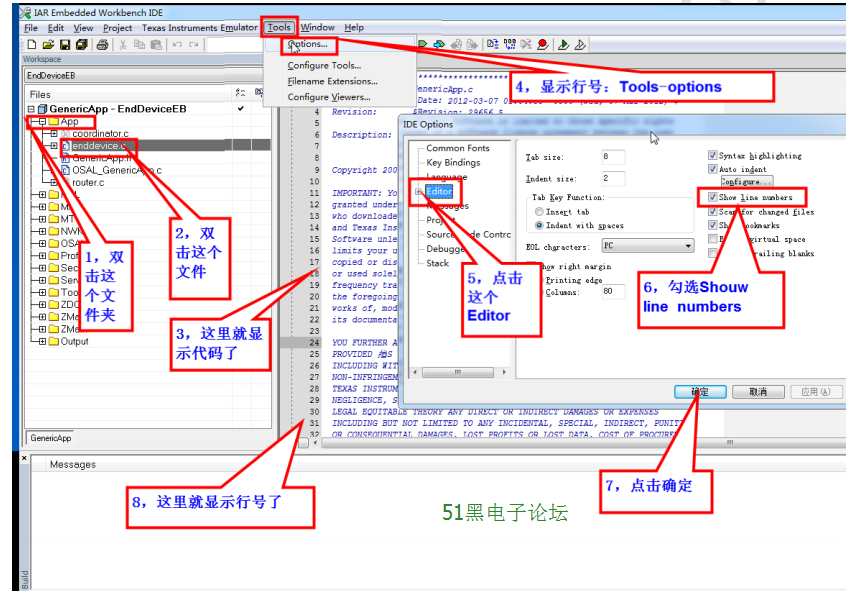Click the Redo toolbar icon

193,45
